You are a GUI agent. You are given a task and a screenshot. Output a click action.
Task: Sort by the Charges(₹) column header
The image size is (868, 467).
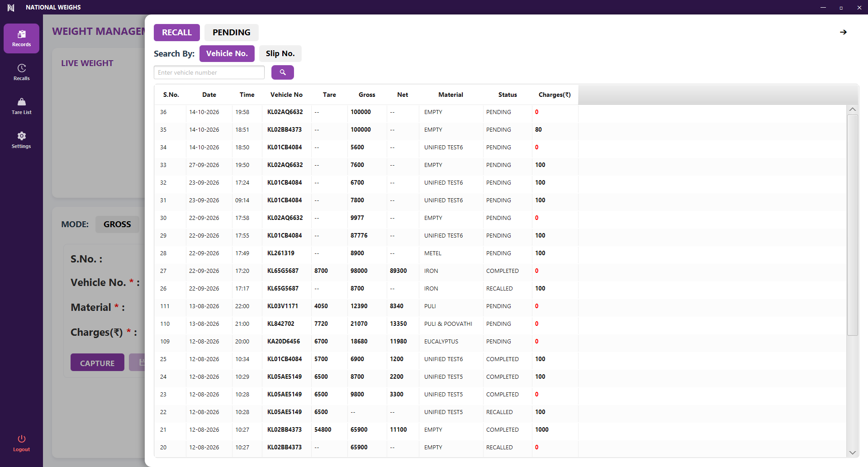(x=555, y=95)
